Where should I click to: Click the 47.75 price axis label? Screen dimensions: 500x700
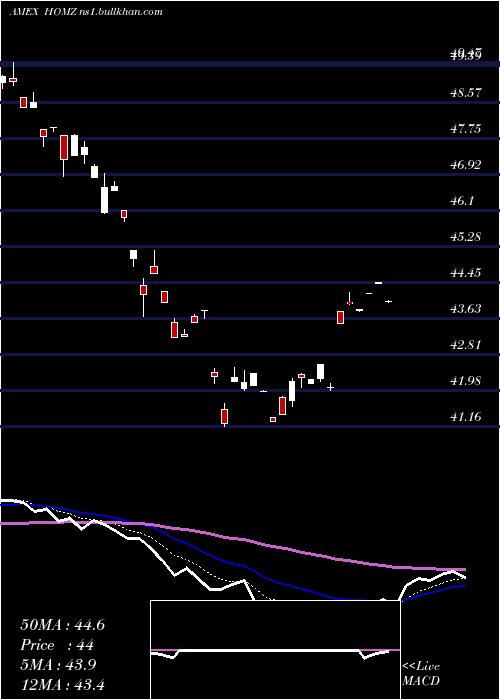pos(466,129)
